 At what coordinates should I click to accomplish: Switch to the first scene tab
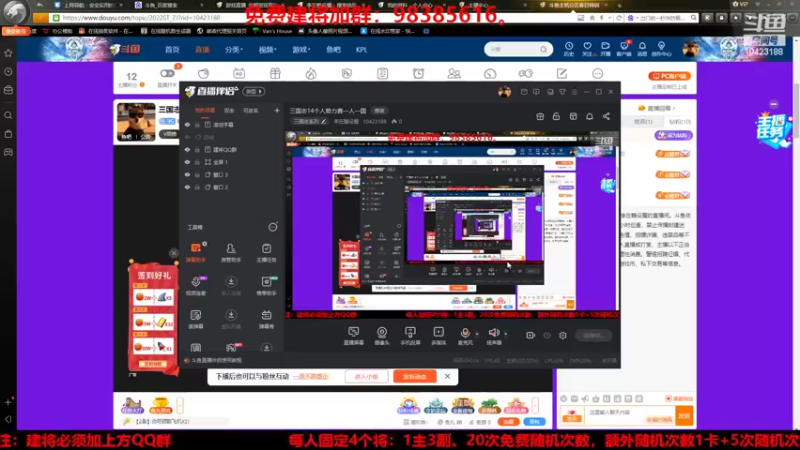(205, 110)
